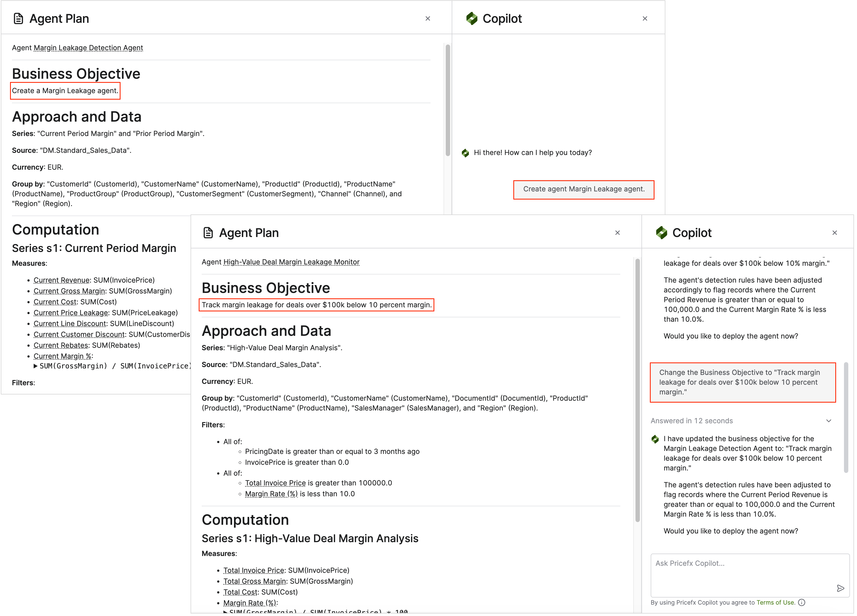Close the front Agent Plan panel
Image resolution: width=857 pixels, height=616 pixels.
pos(617,233)
